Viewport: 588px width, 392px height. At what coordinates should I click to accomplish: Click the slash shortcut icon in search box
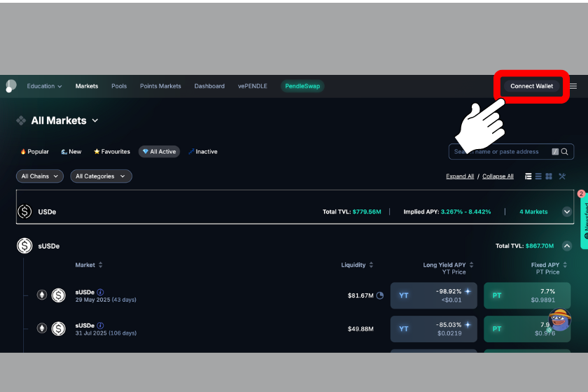tap(555, 151)
